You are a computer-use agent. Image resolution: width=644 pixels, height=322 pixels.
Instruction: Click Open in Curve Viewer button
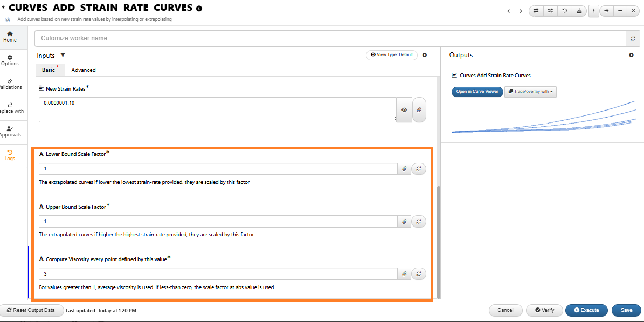(x=476, y=92)
